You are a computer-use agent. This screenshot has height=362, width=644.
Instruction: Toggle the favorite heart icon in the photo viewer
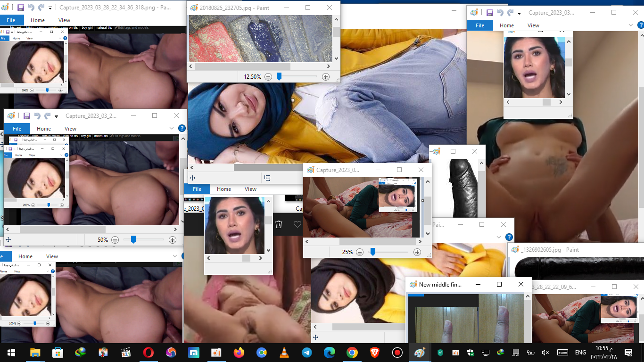297,224
